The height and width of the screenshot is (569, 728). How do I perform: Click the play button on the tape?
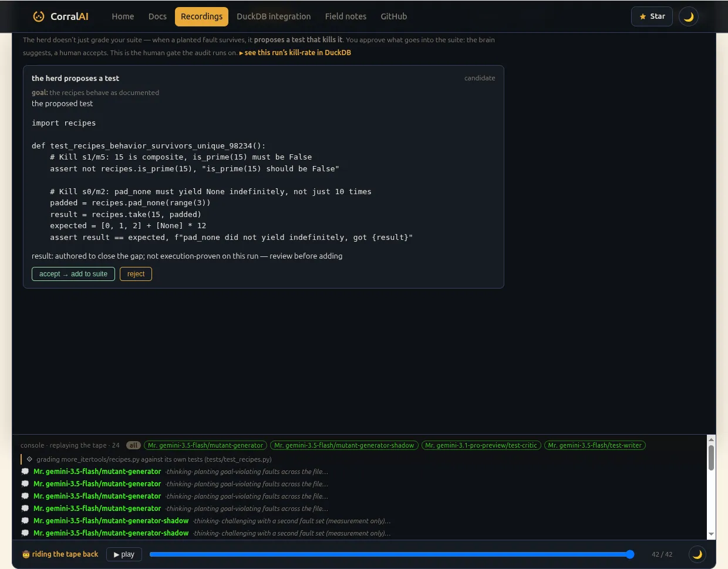(x=124, y=554)
